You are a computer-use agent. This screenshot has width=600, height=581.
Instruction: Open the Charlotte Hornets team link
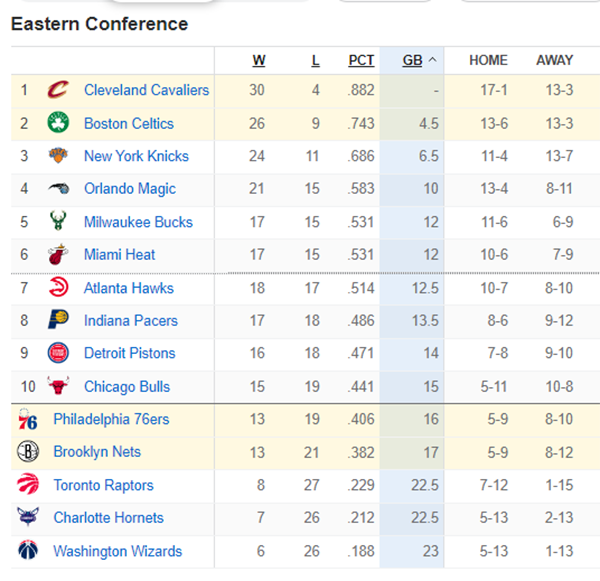pos(108,518)
